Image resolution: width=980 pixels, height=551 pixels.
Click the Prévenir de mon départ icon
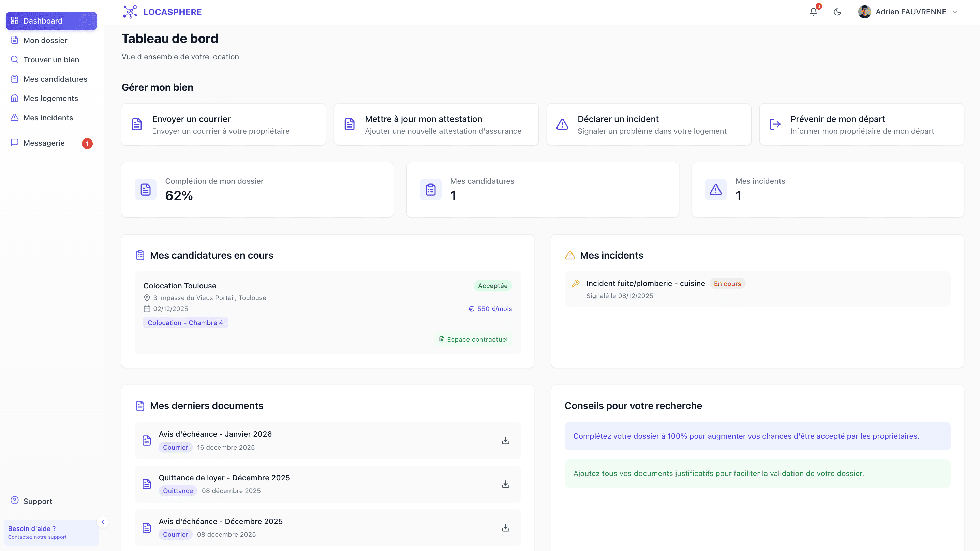[x=775, y=124]
